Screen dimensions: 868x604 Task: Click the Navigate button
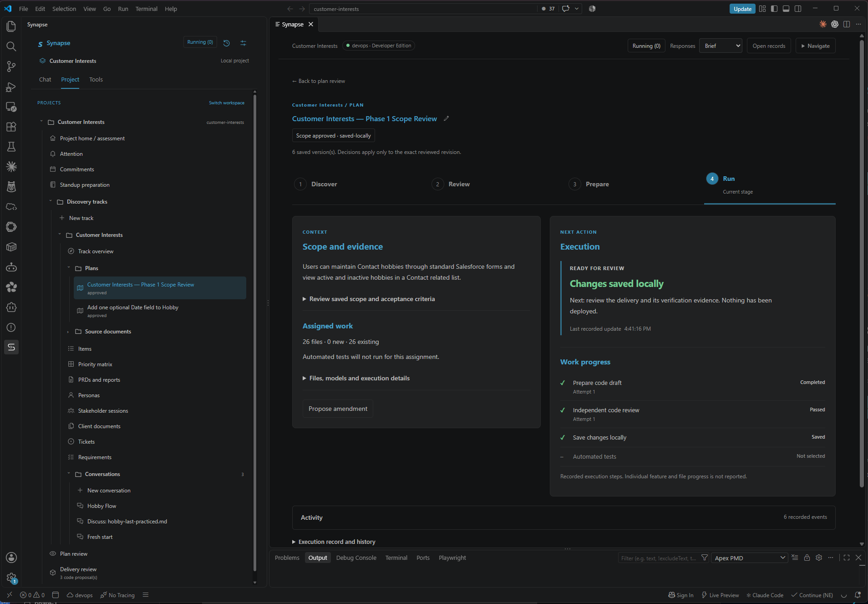pyautogui.click(x=815, y=46)
